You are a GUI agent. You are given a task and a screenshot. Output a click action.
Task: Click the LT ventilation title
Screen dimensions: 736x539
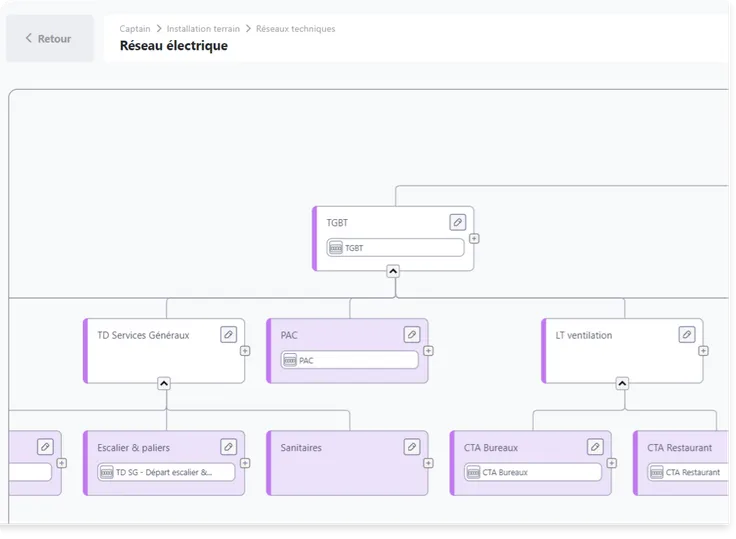[x=584, y=335]
